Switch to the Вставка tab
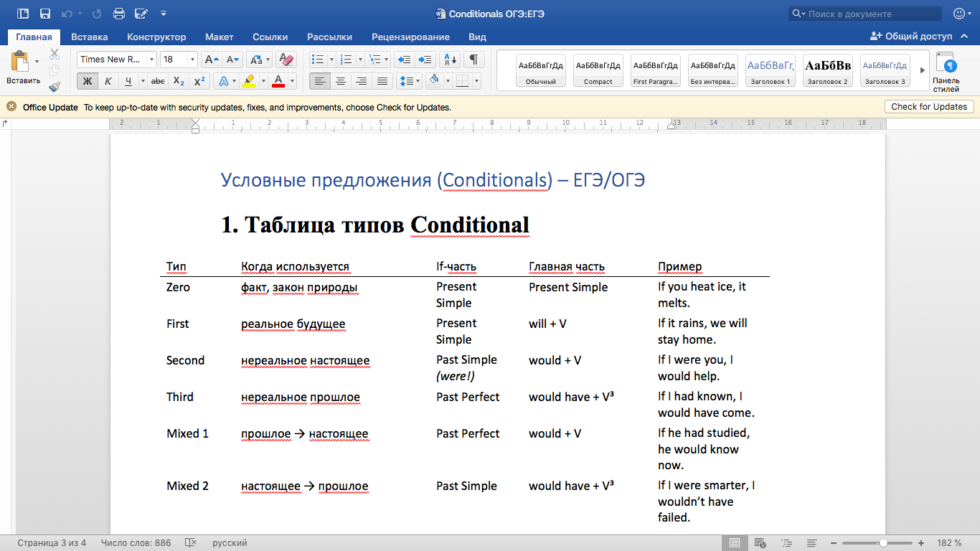This screenshot has width=980, height=551. (x=90, y=37)
